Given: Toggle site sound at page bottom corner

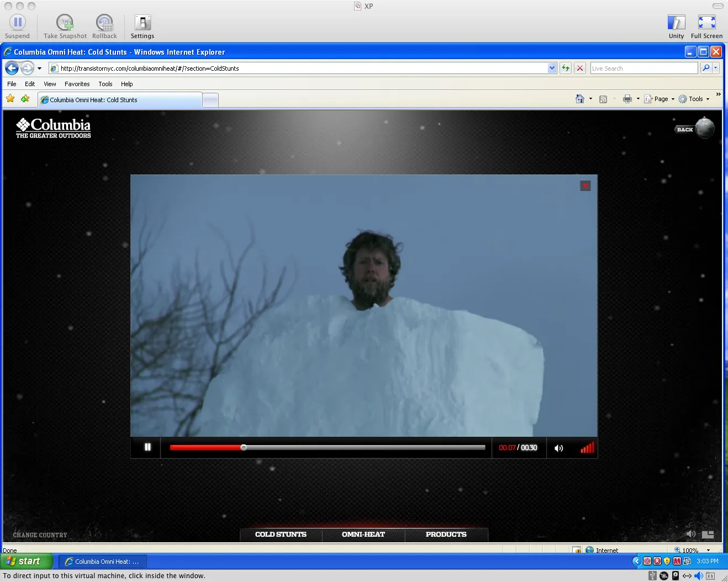Looking at the screenshot, I should coord(691,534).
